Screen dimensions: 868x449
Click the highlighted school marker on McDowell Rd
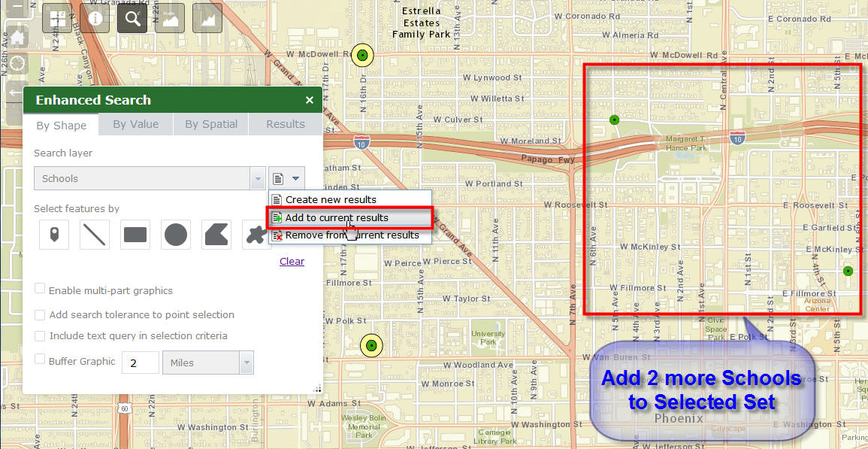pyautogui.click(x=362, y=56)
